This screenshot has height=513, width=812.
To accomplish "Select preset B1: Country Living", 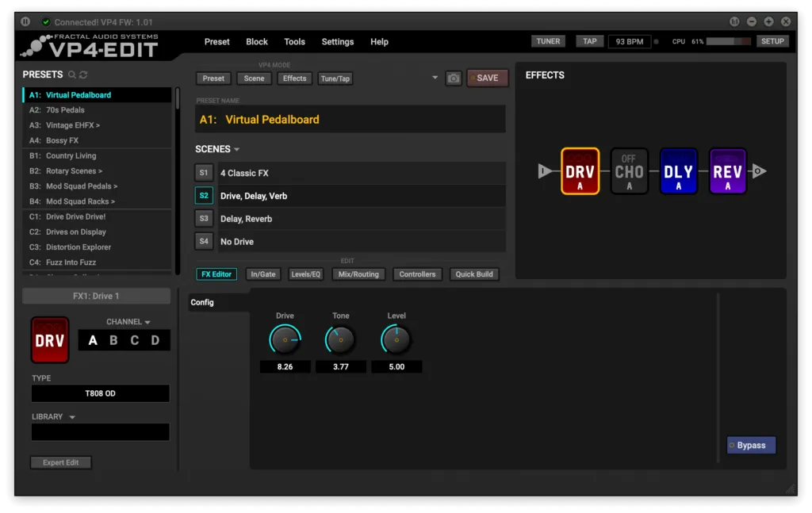I will (x=71, y=156).
